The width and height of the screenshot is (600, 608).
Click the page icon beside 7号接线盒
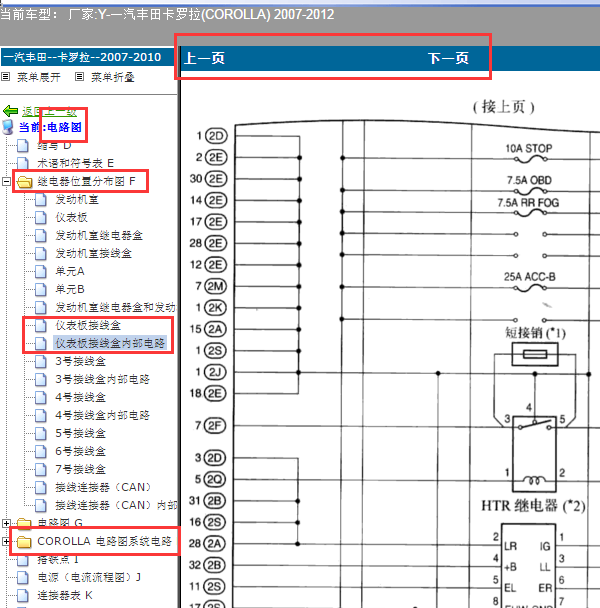point(41,469)
